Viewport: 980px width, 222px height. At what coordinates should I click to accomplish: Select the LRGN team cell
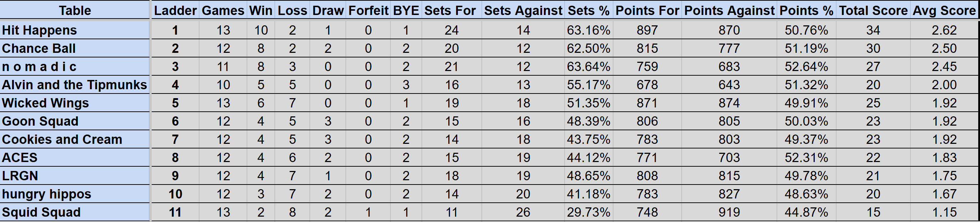[x=20, y=176]
